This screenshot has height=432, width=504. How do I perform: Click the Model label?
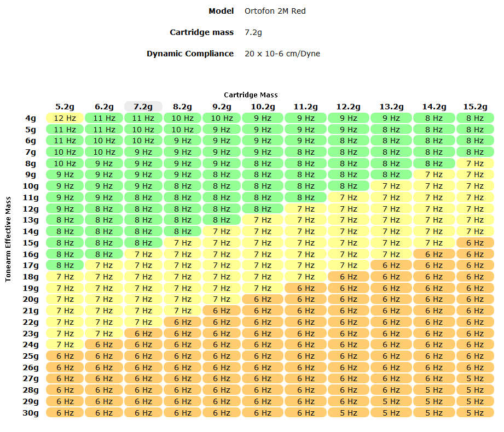[221, 11]
